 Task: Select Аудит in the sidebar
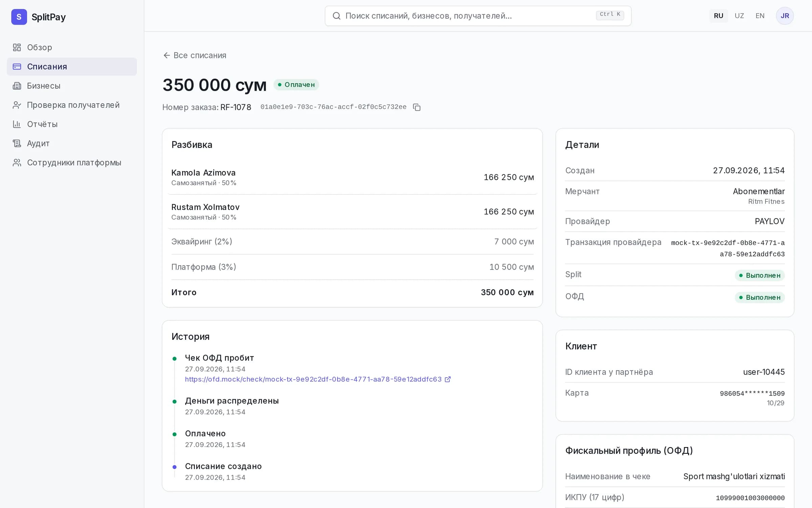click(72, 144)
